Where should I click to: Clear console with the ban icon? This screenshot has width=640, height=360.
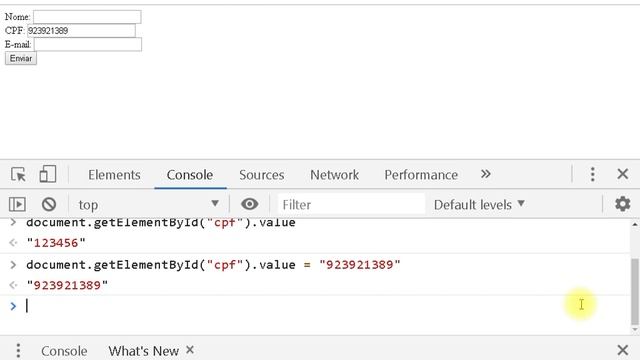(49, 204)
